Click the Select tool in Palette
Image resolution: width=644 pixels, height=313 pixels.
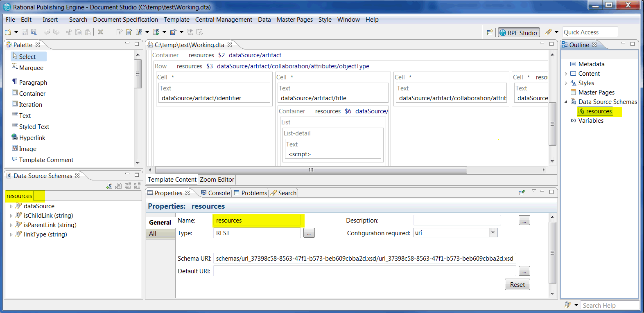(28, 56)
